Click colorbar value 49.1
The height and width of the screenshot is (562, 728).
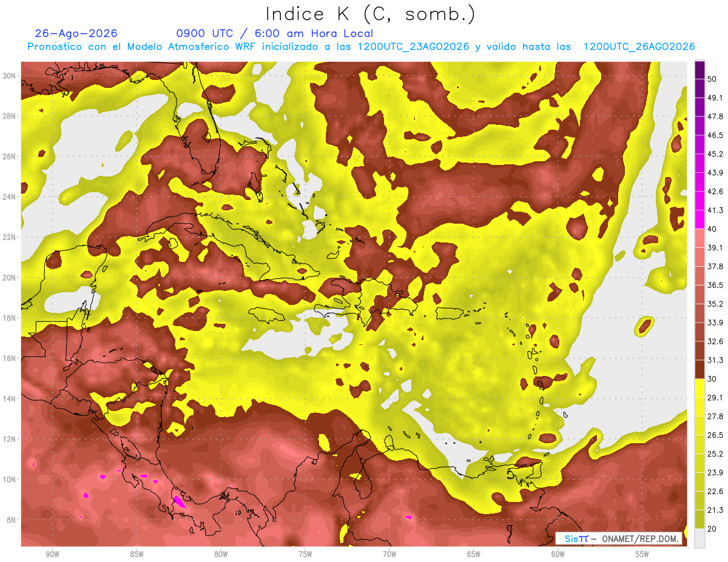pyautogui.click(x=715, y=98)
